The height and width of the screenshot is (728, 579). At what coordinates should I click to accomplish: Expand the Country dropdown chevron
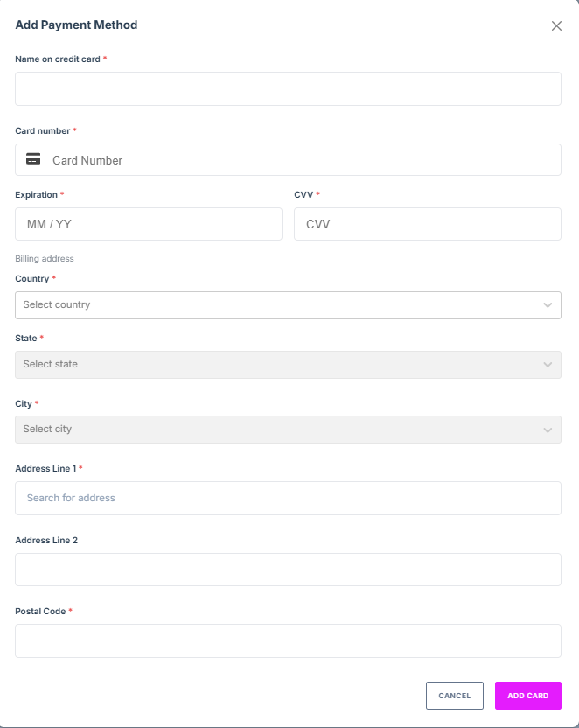(x=548, y=305)
